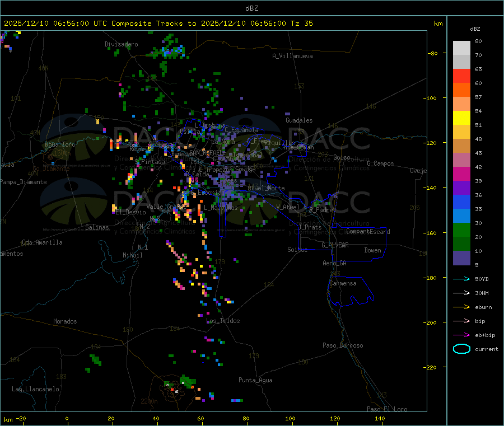
Task: Click the 'J_Prats' map label
Action: pos(310,227)
